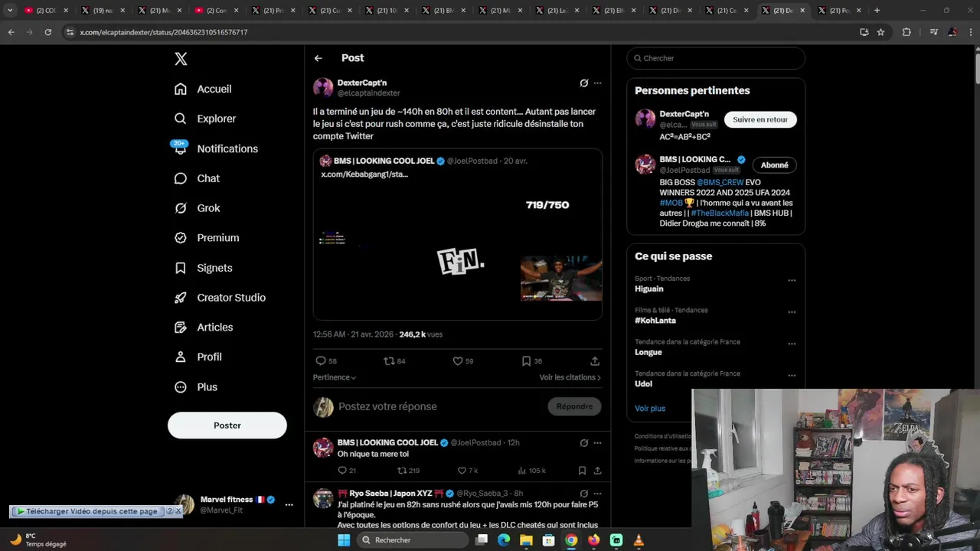Open more options on DexterCapt'n post
Image resolution: width=980 pixels, height=551 pixels.
[x=598, y=83]
